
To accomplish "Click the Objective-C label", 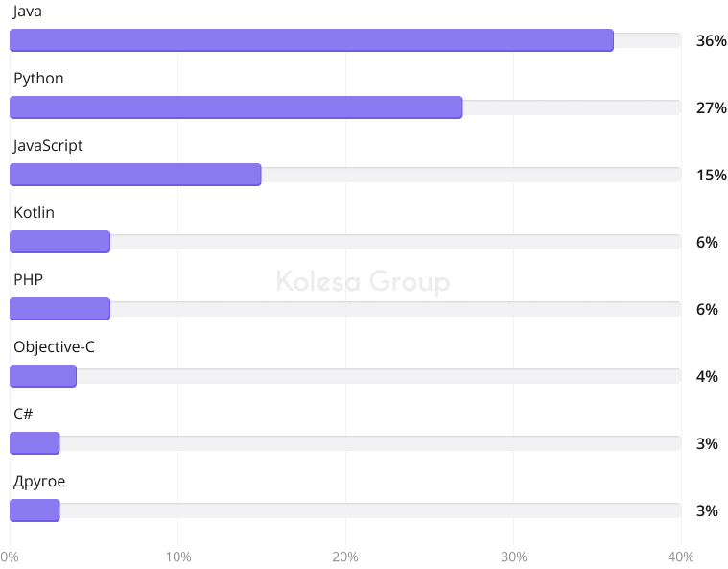I will click(x=54, y=347).
